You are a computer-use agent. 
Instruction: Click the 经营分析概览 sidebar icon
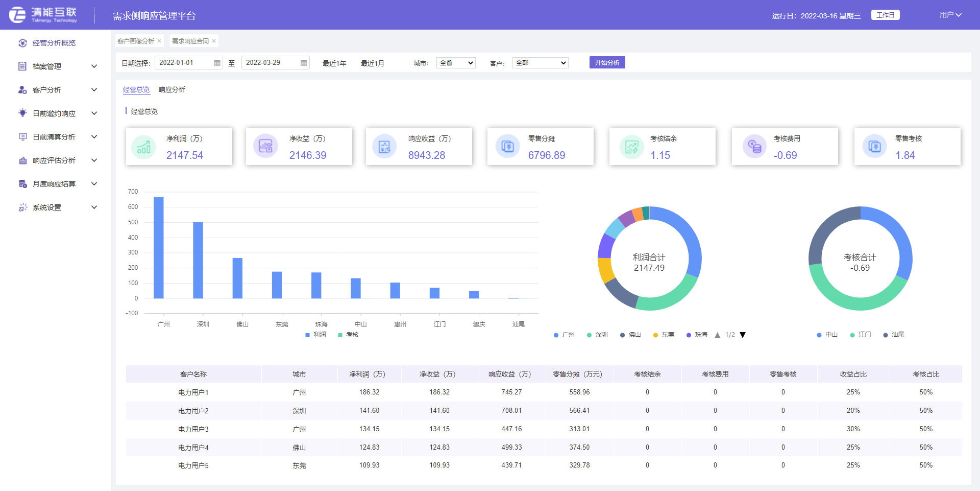pyautogui.click(x=22, y=43)
